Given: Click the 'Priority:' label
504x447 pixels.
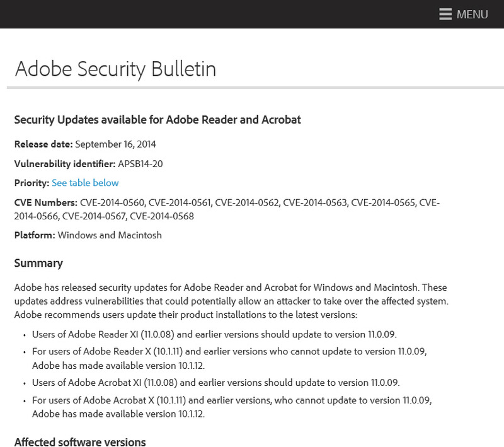Looking at the screenshot, I should pos(31,183).
